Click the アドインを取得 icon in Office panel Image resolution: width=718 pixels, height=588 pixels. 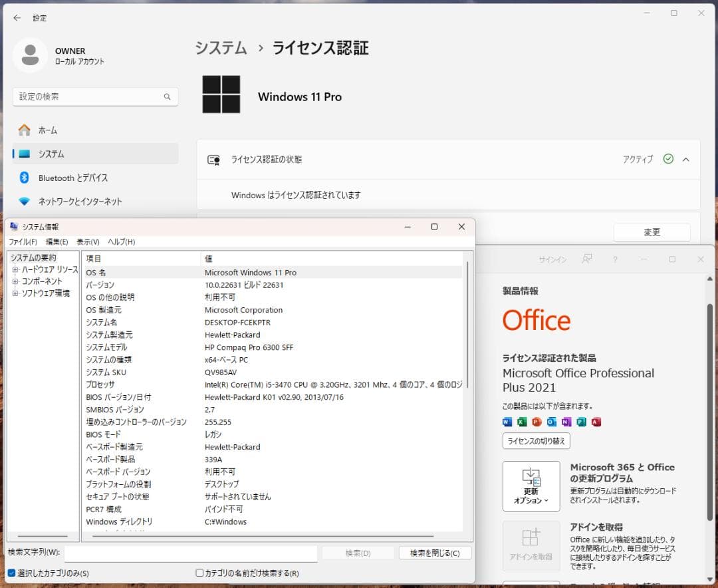[531, 547]
